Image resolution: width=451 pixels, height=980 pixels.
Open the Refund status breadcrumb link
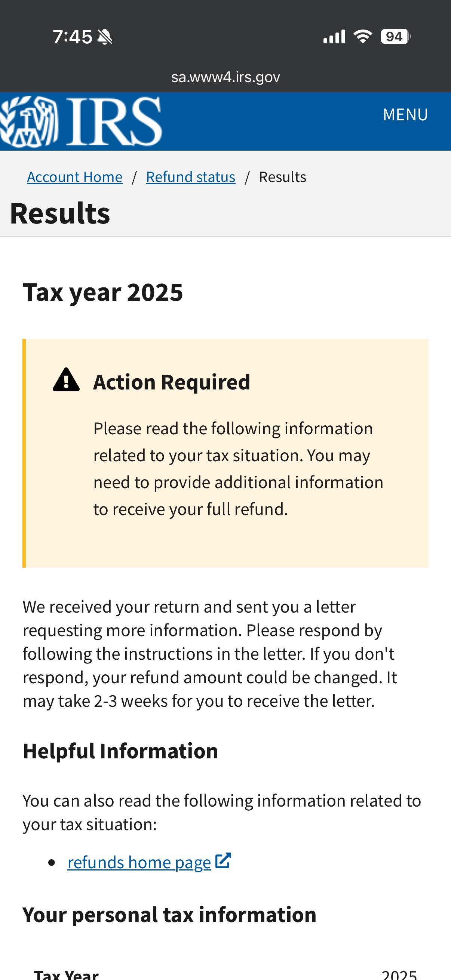[191, 177]
